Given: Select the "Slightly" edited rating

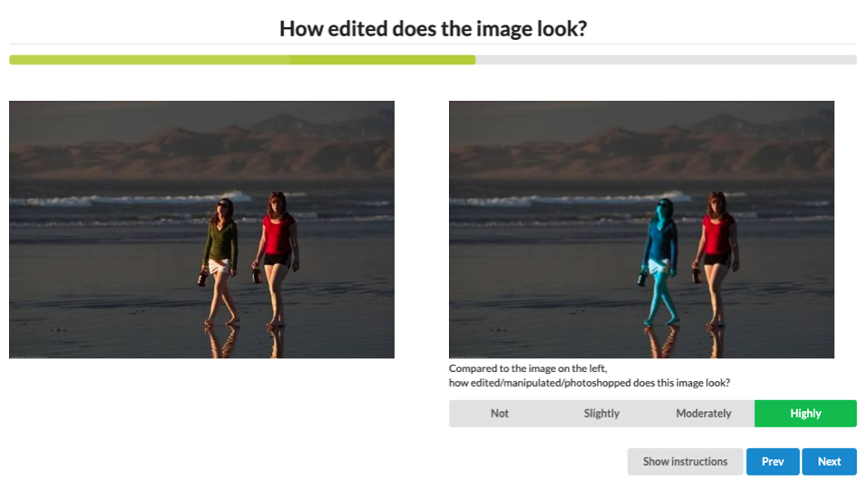Looking at the screenshot, I should tap(601, 414).
